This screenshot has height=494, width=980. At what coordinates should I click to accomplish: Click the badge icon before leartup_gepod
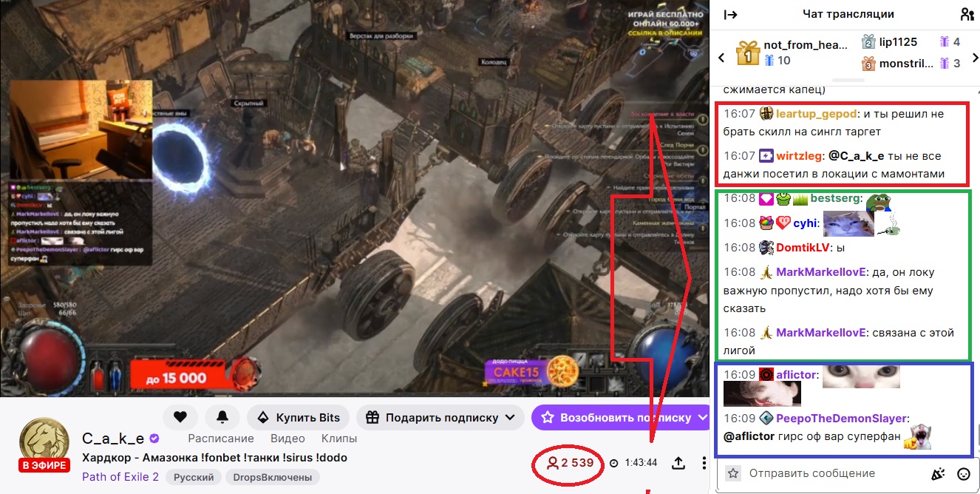click(766, 114)
